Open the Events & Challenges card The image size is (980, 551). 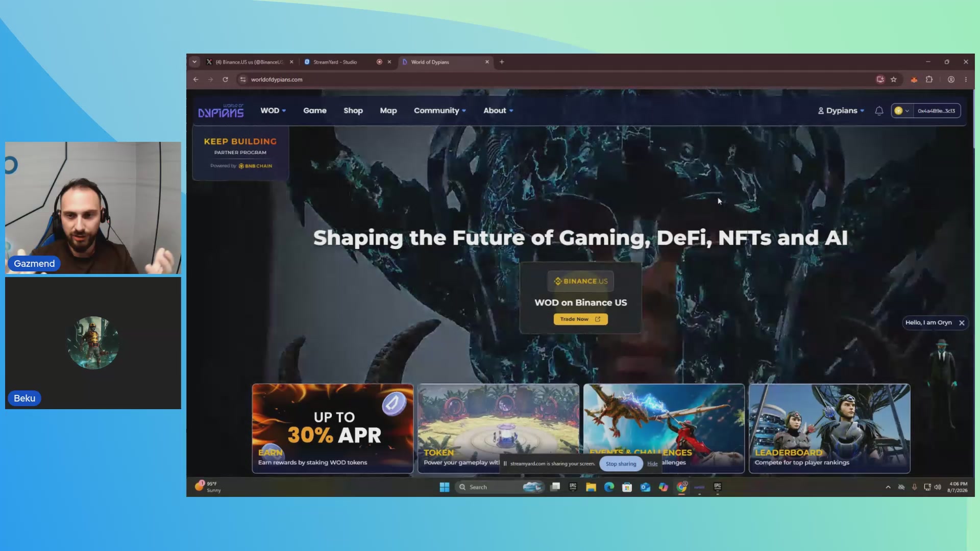664,429
